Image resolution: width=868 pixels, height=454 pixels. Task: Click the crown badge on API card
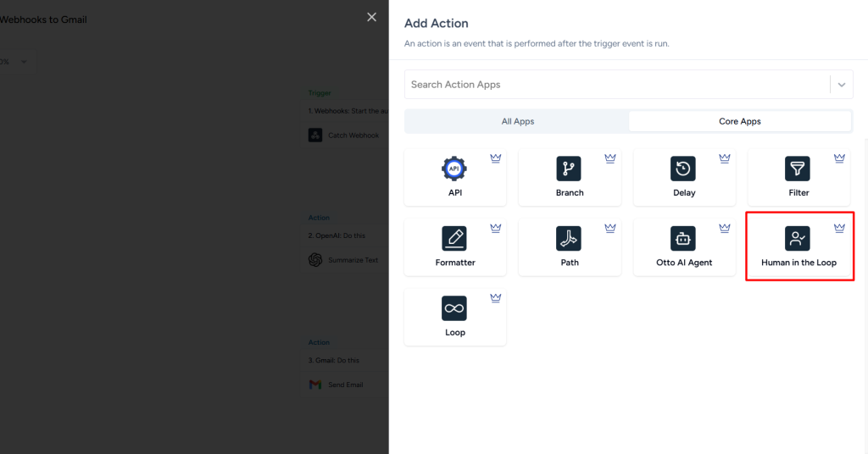point(496,158)
